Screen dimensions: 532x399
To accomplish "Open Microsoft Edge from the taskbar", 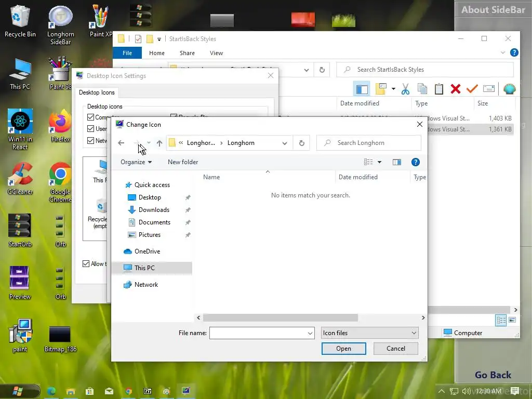I will [51, 391].
